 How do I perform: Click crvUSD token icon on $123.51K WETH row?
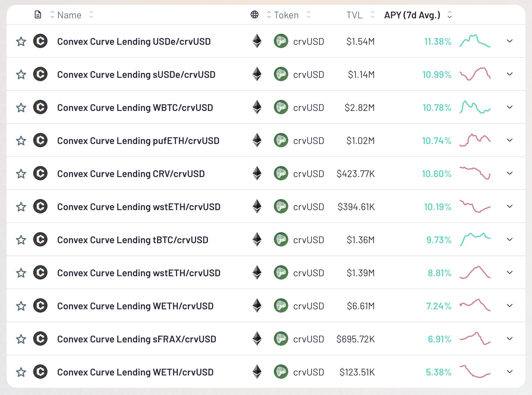(281, 372)
